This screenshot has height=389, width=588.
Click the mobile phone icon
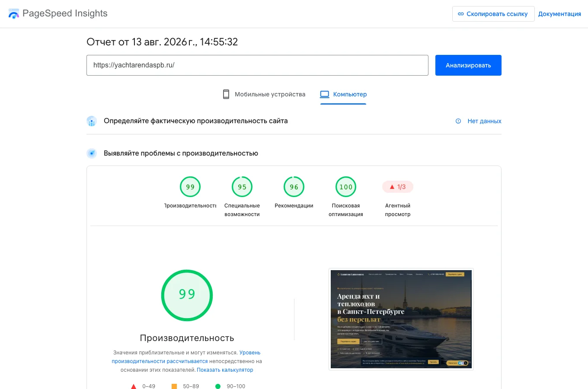(226, 94)
